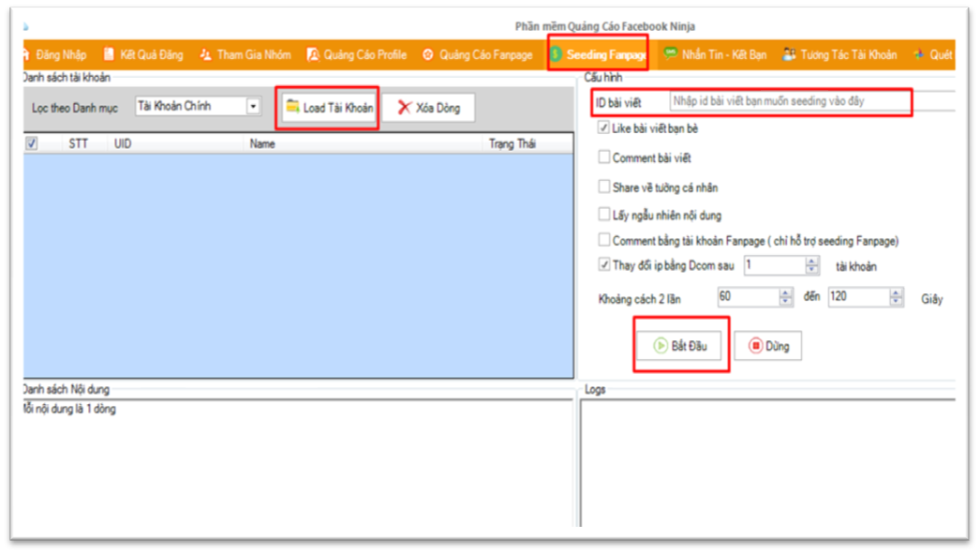Enable Share về tường cá nhân
This screenshot has height=554, width=980.
(x=603, y=187)
